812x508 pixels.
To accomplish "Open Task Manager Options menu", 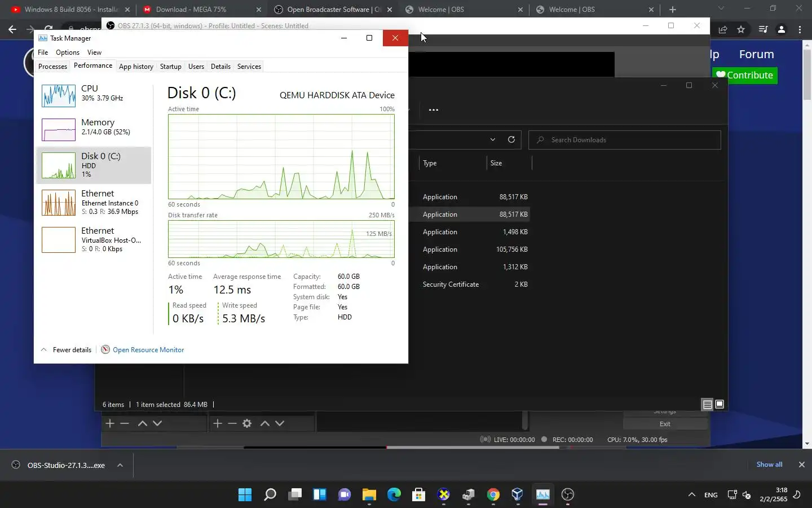I will pos(68,52).
